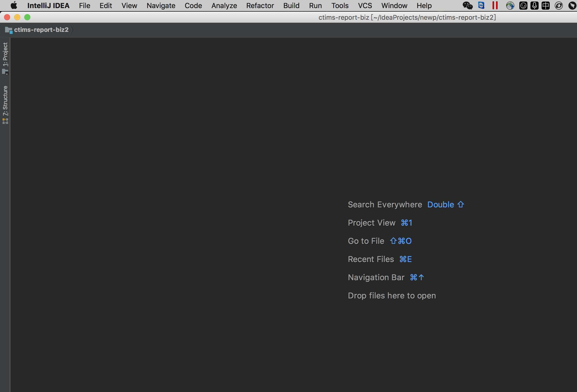
Task: Open the IntelliJ IDEA application menu
Action: pos(48,5)
